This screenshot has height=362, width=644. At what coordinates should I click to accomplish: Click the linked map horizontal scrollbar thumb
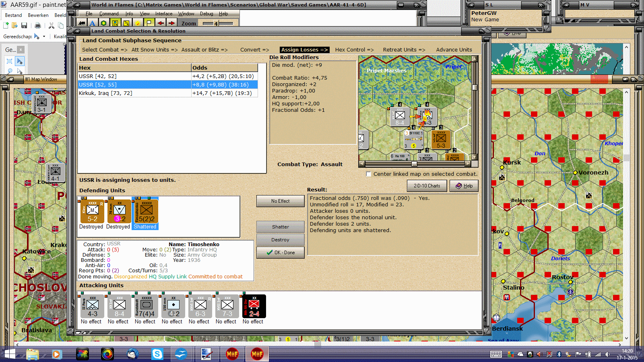[414, 164]
